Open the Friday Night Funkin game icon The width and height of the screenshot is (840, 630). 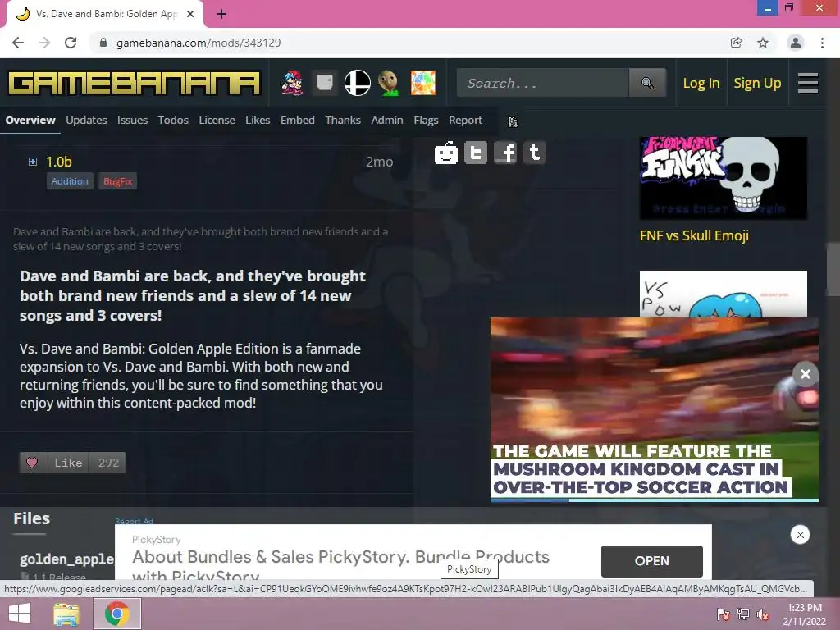coord(292,84)
